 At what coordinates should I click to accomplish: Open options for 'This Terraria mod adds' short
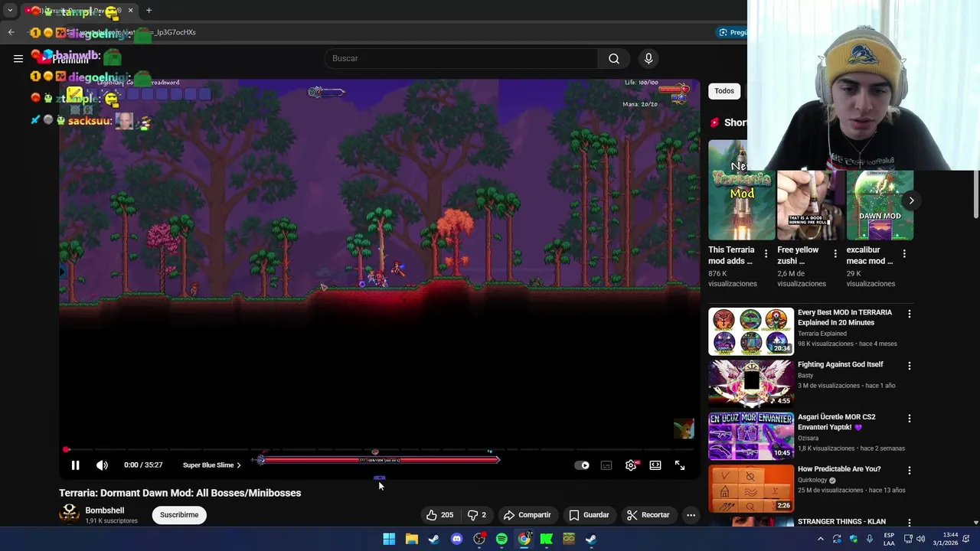click(766, 253)
